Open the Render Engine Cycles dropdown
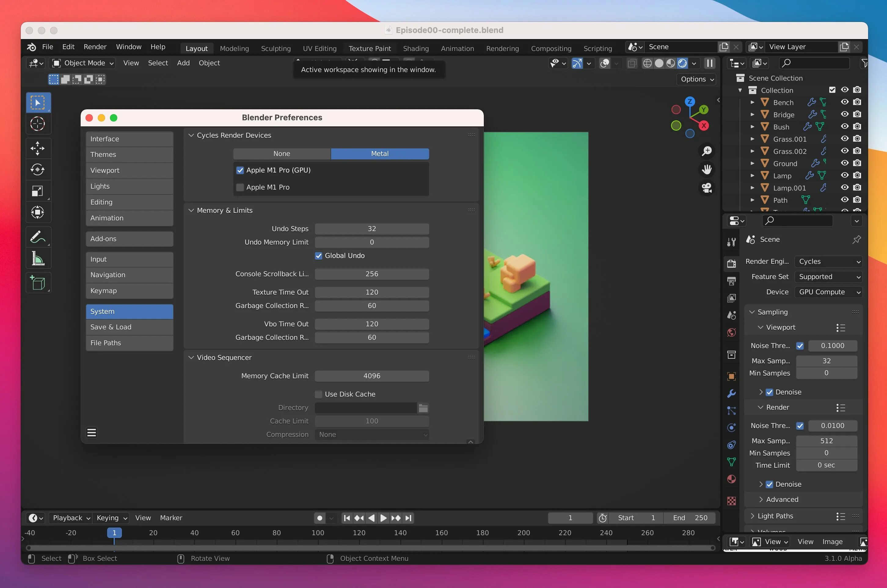 pos(828,261)
